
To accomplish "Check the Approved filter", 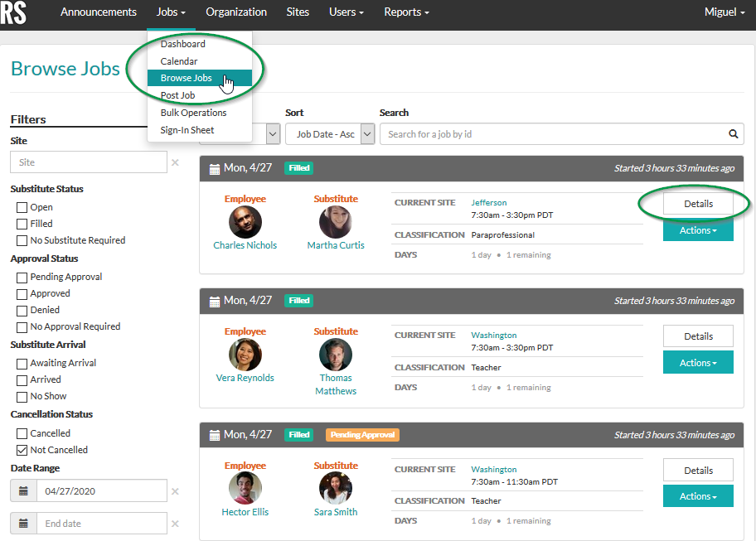I will point(22,294).
